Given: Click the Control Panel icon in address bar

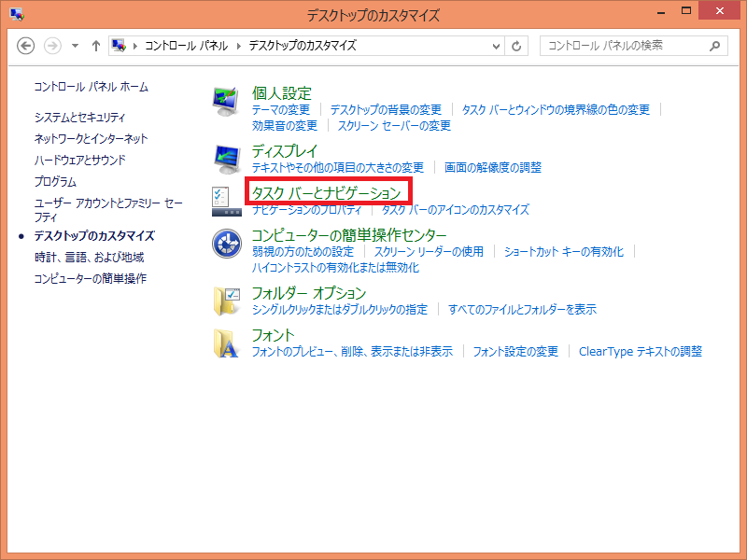Looking at the screenshot, I should (x=119, y=44).
